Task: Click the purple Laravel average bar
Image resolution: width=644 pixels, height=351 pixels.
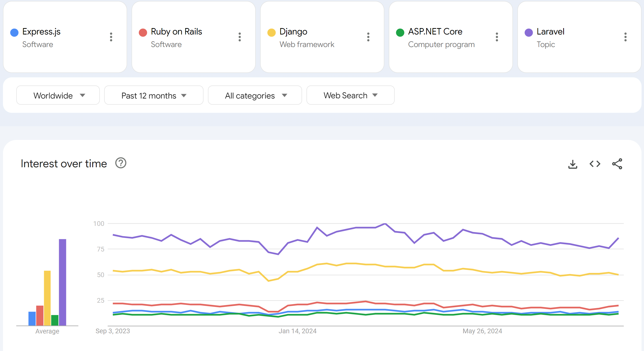Action: [63, 282]
